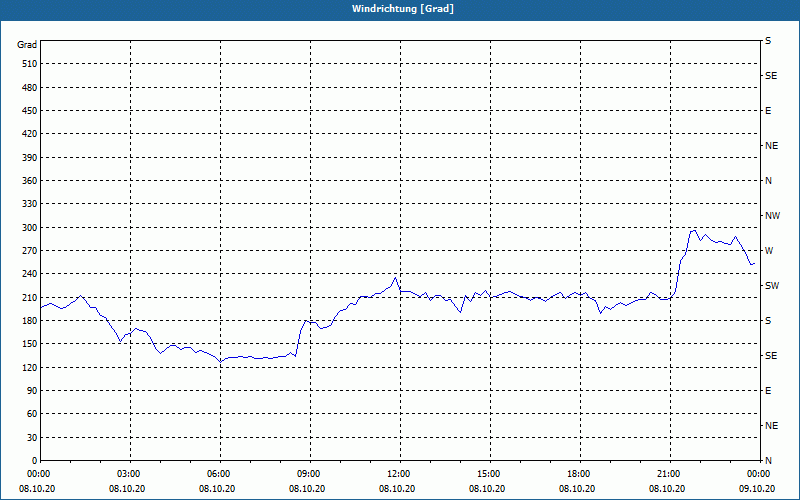This screenshot has height=500, width=800.
Task: Click the 08.10.20 date under 09:00
Action: pos(307,489)
